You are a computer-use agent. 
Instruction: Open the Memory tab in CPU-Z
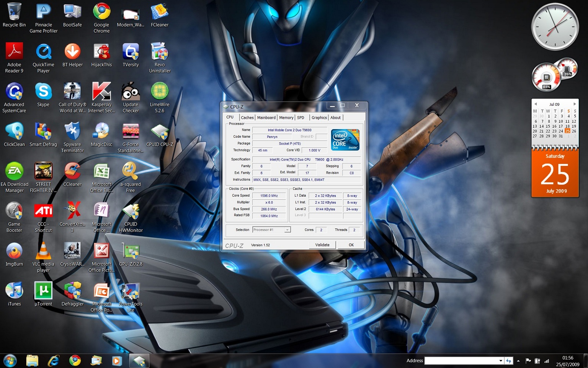(286, 118)
